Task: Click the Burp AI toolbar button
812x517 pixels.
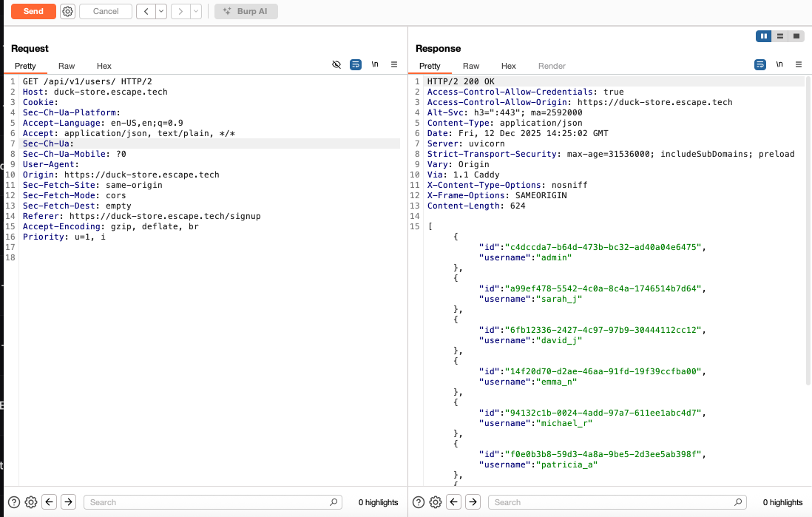Action: click(246, 11)
